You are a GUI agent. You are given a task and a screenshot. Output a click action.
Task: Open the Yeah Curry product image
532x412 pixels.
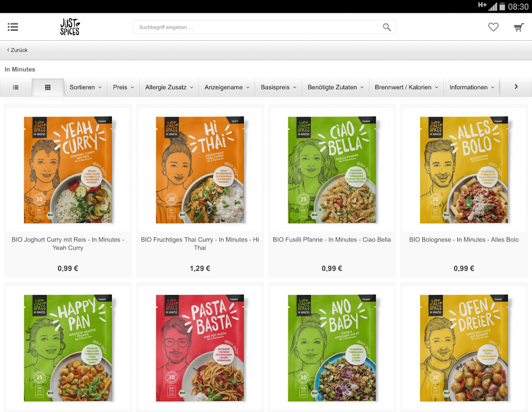coord(68,170)
